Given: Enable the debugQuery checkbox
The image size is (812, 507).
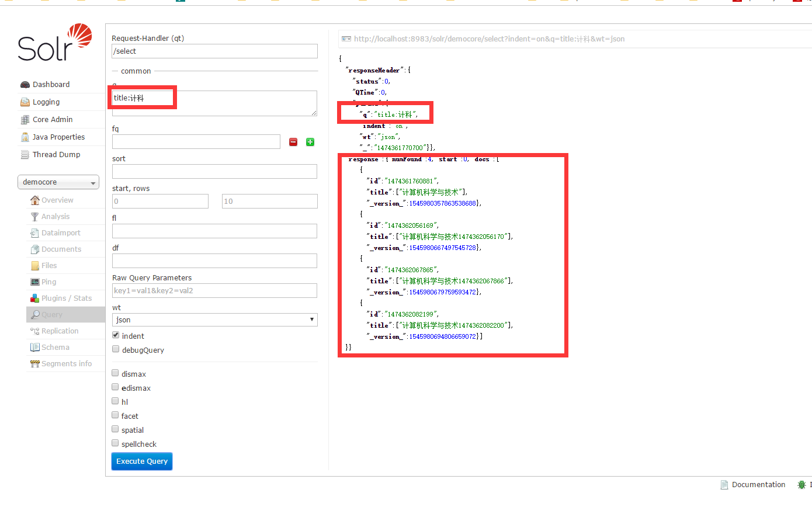Looking at the screenshot, I should 116,349.
